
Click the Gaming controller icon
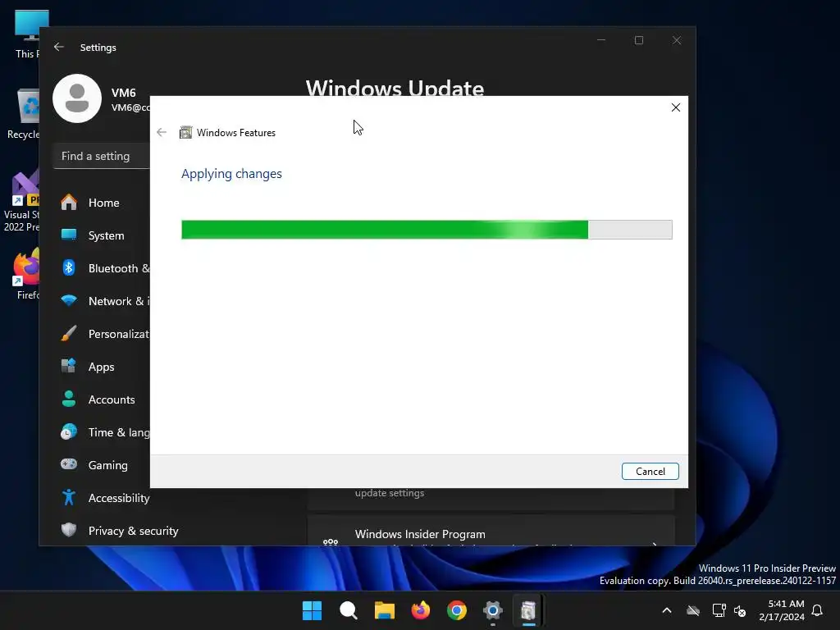69,464
